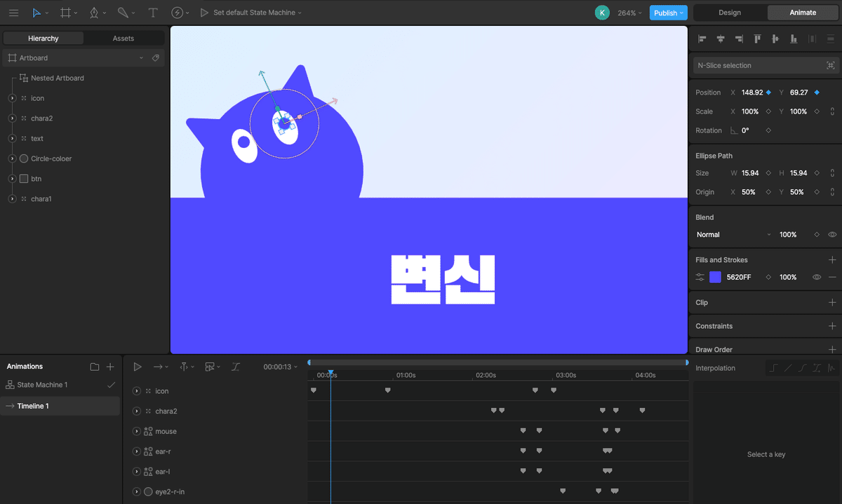842x504 pixels.
Task: Align selection horizontal centers
Action: click(721, 39)
